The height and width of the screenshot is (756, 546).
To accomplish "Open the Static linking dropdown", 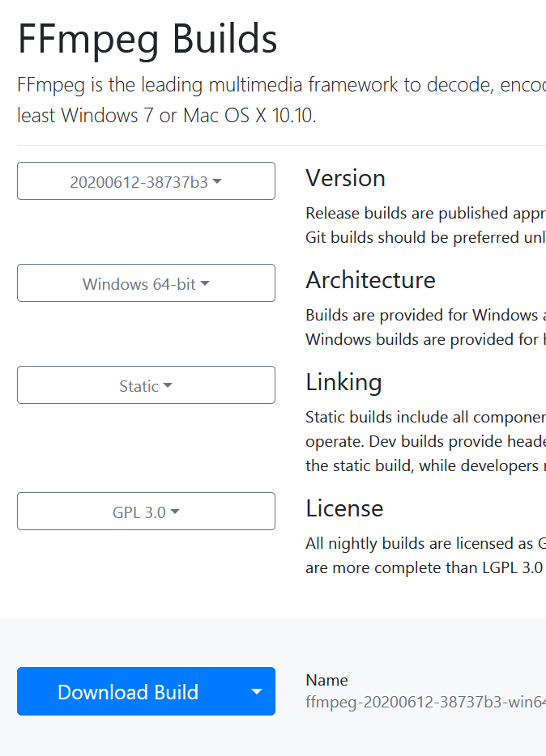I will pos(146,384).
